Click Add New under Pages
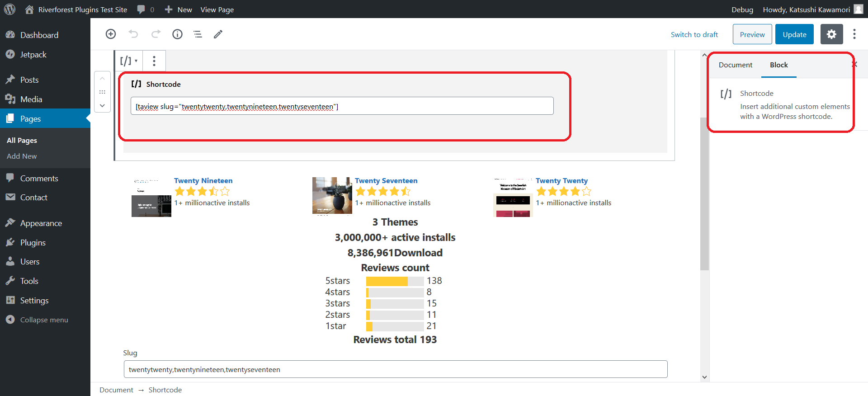Viewport: 868px width, 396px height. click(22, 156)
